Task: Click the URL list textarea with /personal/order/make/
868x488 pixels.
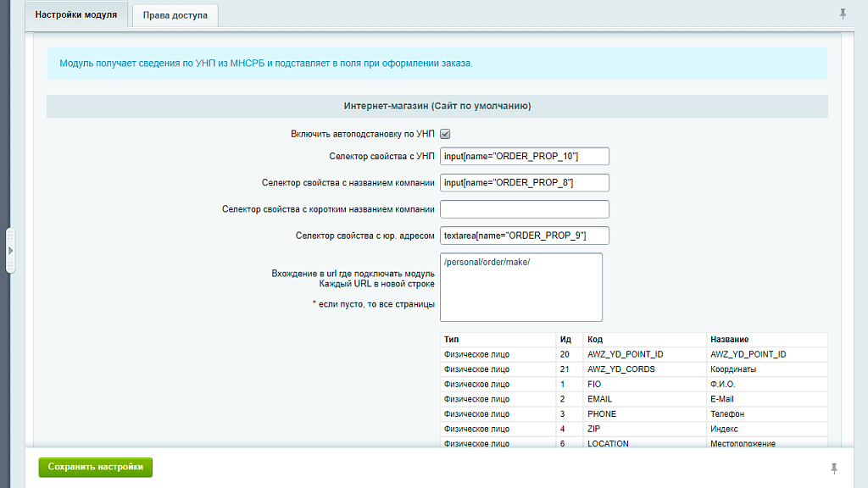Action: click(x=521, y=287)
